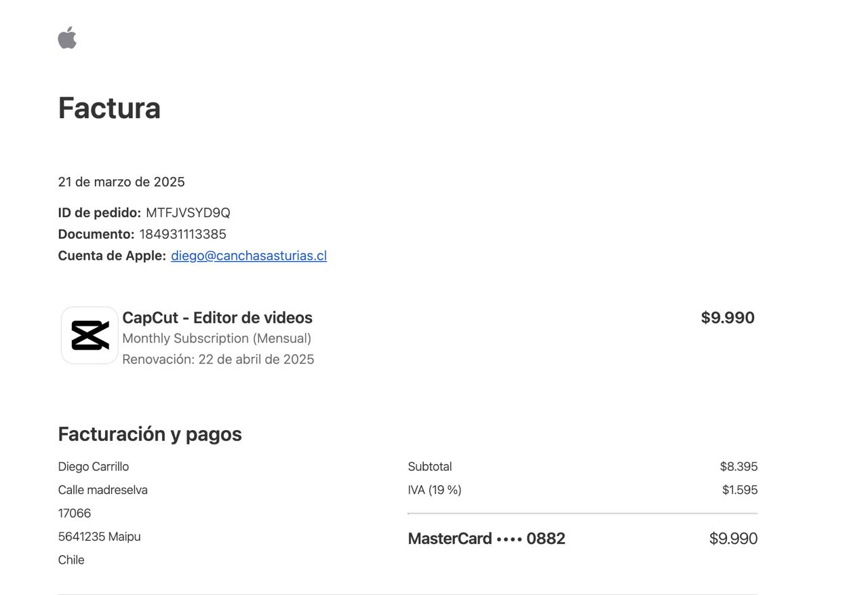
Task: Click the bold $9.990 item price
Action: (727, 318)
